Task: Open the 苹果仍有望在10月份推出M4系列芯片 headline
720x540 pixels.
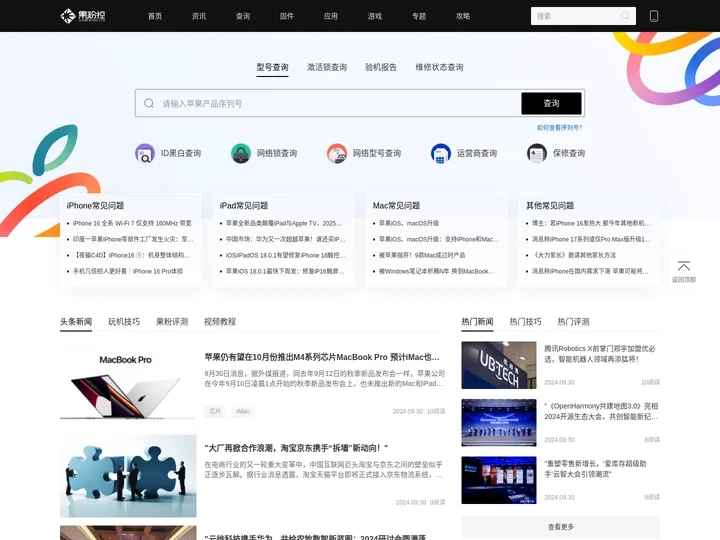Action: coord(322,357)
